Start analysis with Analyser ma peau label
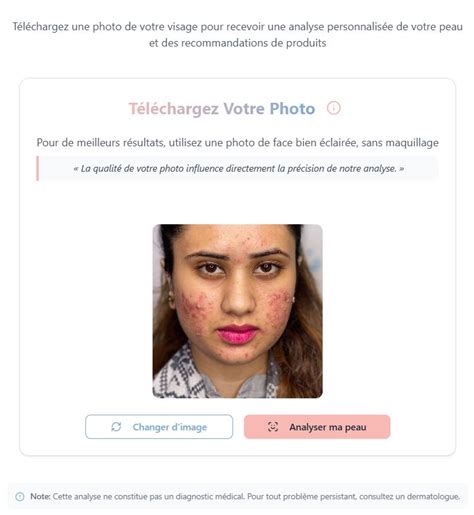 tap(328, 427)
